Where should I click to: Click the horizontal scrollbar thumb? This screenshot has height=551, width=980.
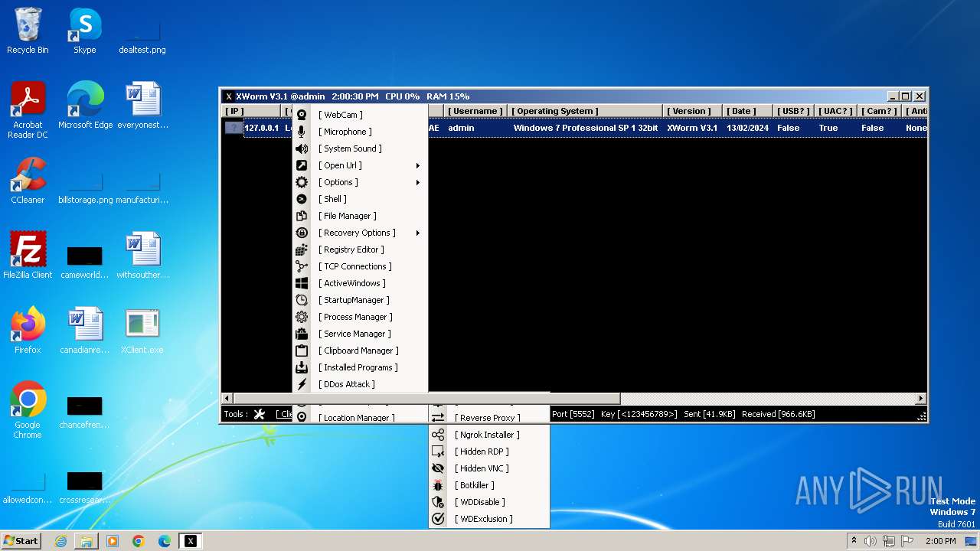[426, 399]
